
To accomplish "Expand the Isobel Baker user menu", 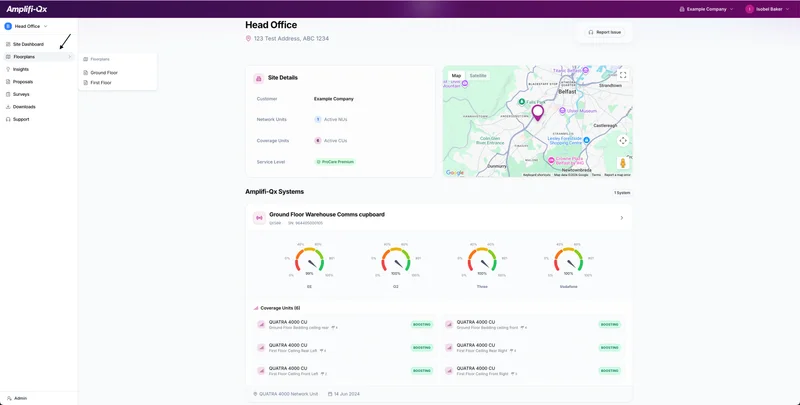I will click(x=768, y=9).
